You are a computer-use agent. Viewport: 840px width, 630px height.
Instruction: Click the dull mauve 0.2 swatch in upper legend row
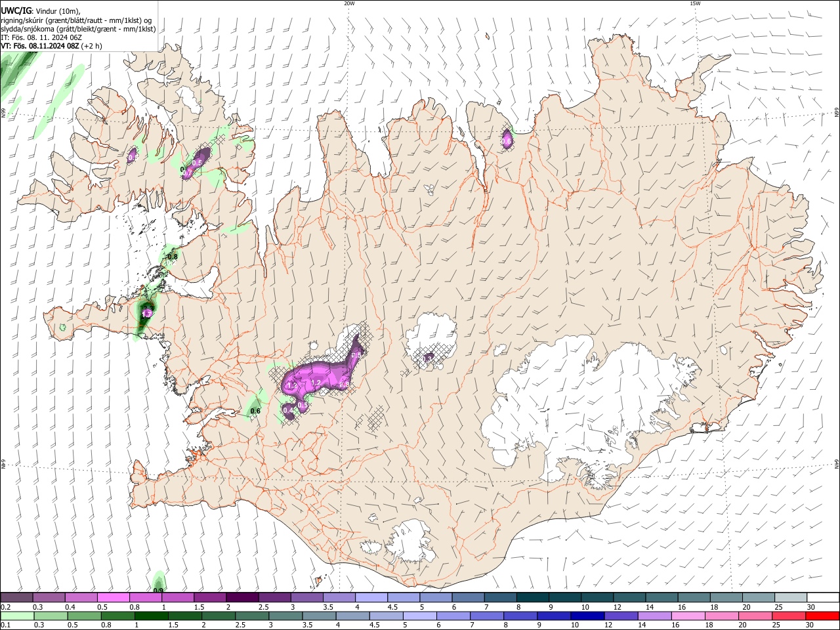point(16,597)
